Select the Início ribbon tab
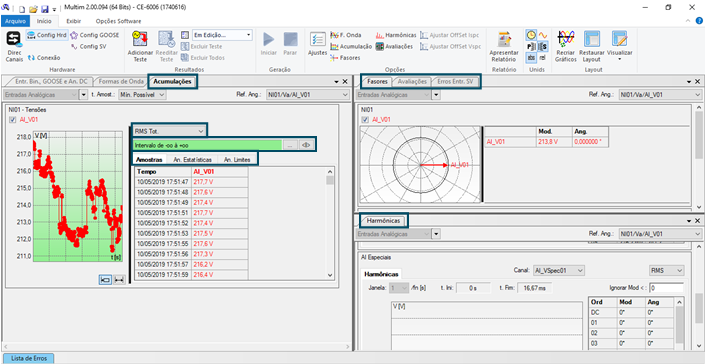This screenshot has width=705, height=364. coord(44,21)
